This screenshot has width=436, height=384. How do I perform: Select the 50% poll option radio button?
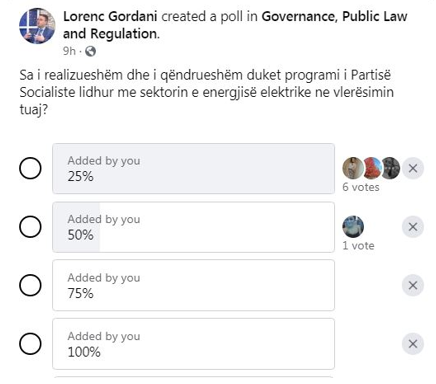[x=30, y=227]
